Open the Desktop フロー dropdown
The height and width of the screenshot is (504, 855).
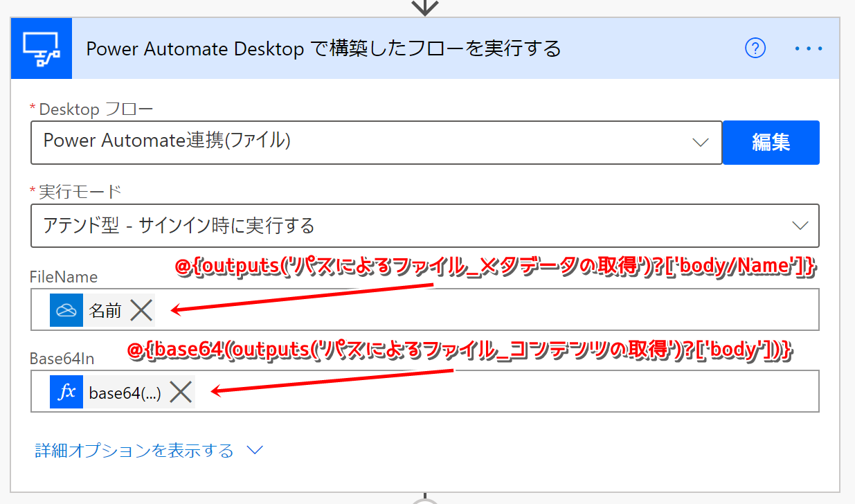tap(376, 143)
